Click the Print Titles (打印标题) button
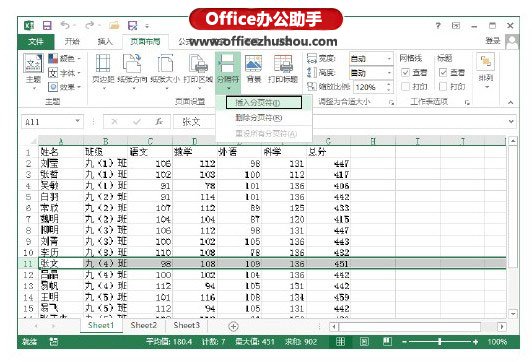Screen dimensions: 532x362 [283, 70]
